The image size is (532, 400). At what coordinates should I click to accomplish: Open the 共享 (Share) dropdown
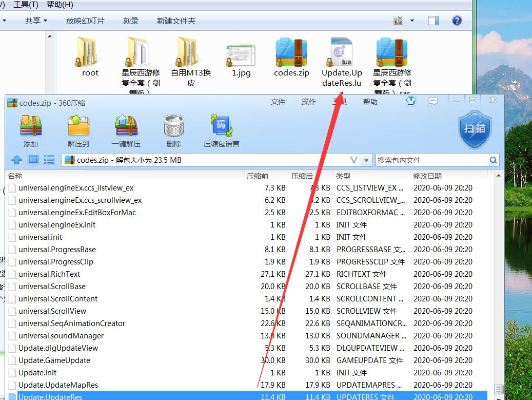tap(36, 21)
